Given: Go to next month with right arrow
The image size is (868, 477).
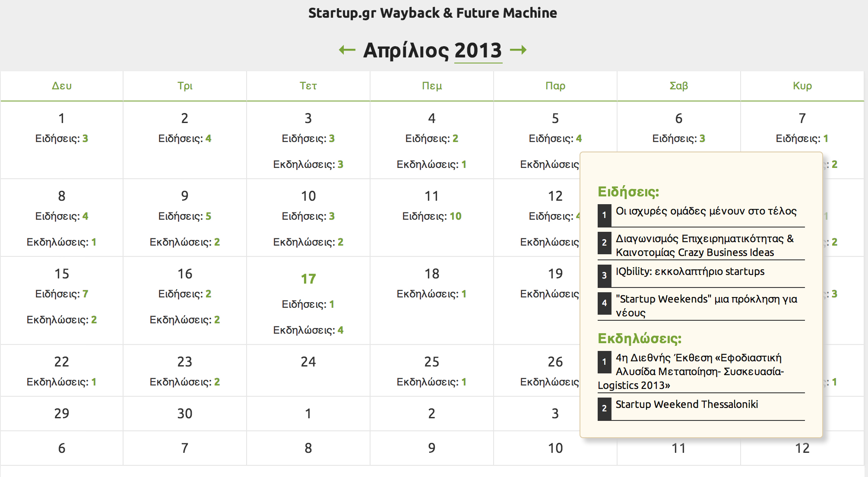Looking at the screenshot, I should (518, 50).
